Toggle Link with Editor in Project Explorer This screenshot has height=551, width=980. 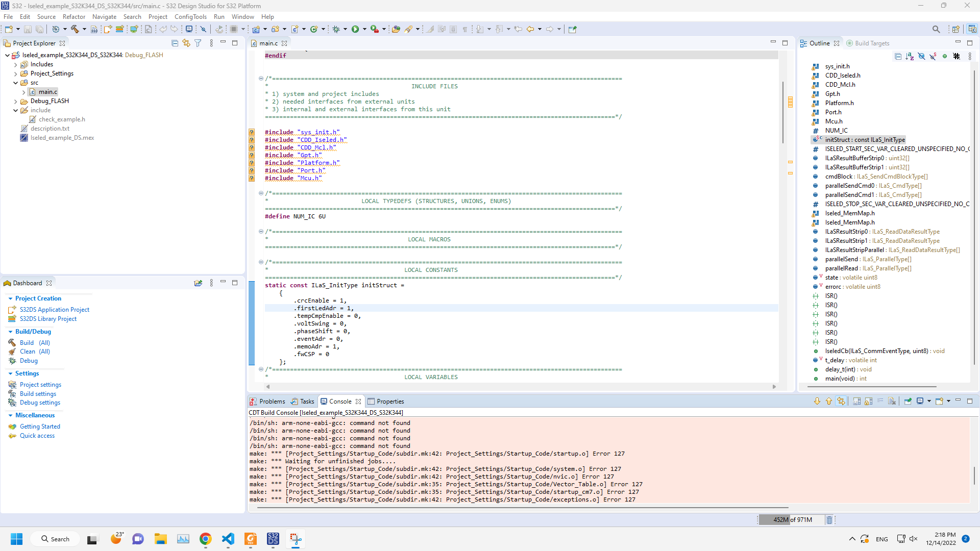click(x=186, y=43)
